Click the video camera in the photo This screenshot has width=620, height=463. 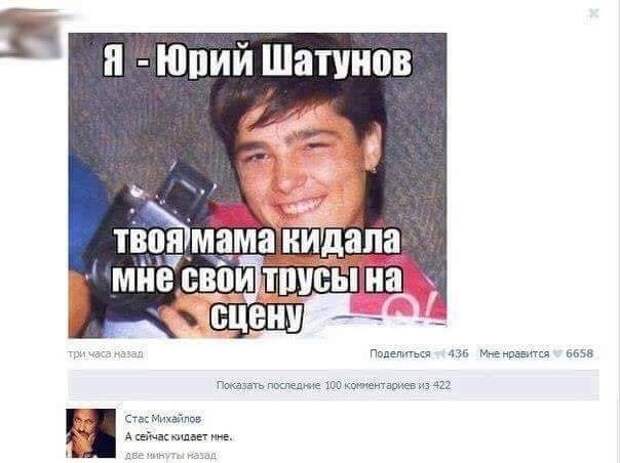[152, 233]
